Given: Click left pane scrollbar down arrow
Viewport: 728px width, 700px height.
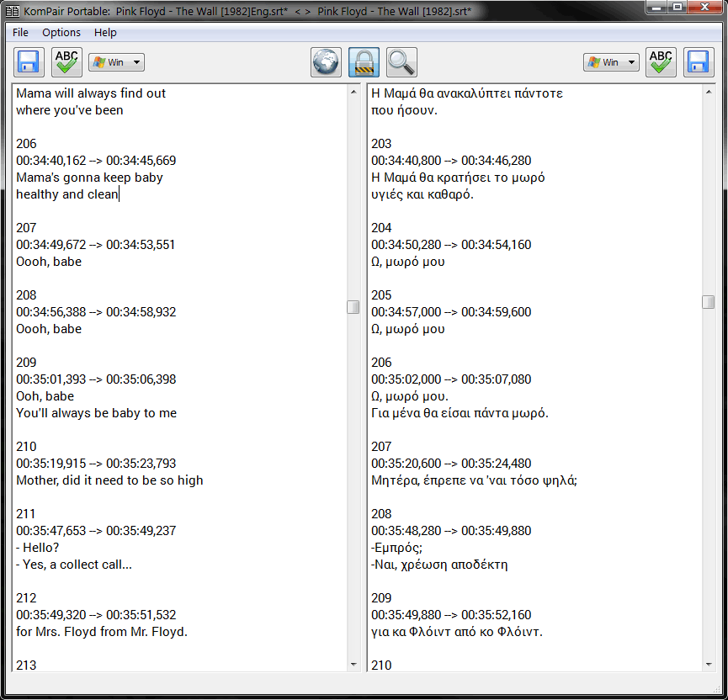Looking at the screenshot, I should point(353,665).
